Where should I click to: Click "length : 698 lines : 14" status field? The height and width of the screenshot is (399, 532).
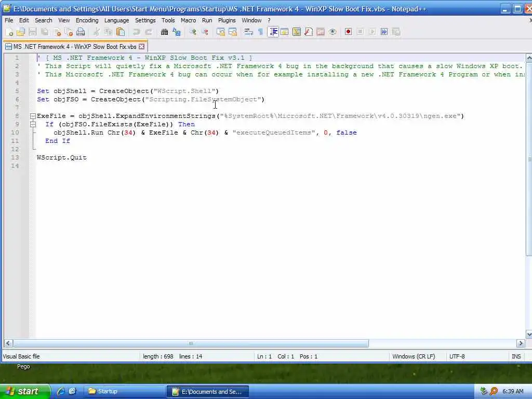click(x=196, y=356)
